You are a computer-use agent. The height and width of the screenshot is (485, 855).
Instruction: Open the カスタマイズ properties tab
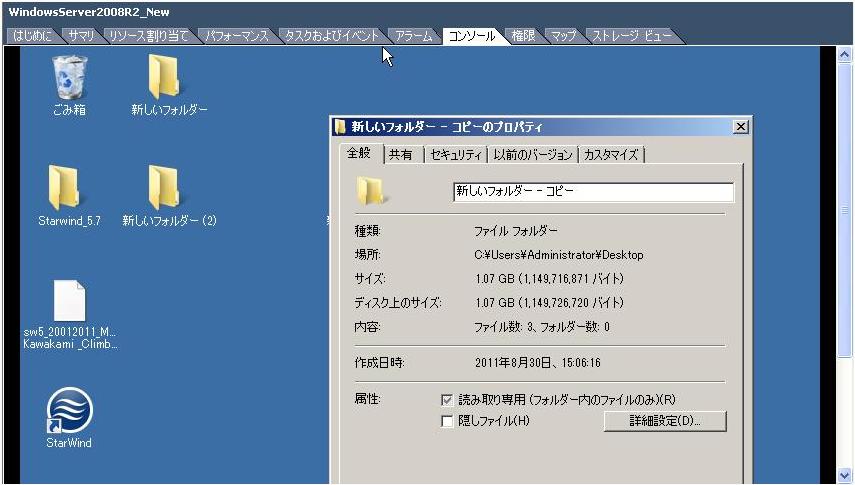pyautogui.click(x=611, y=155)
